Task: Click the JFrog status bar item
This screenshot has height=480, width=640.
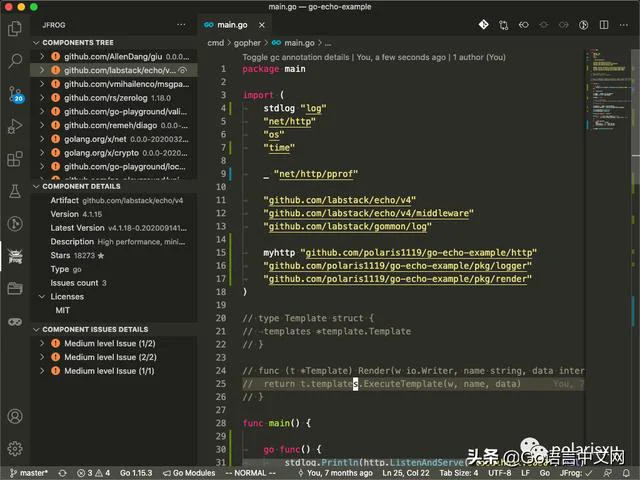Action: pyautogui.click(x=576, y=473)
